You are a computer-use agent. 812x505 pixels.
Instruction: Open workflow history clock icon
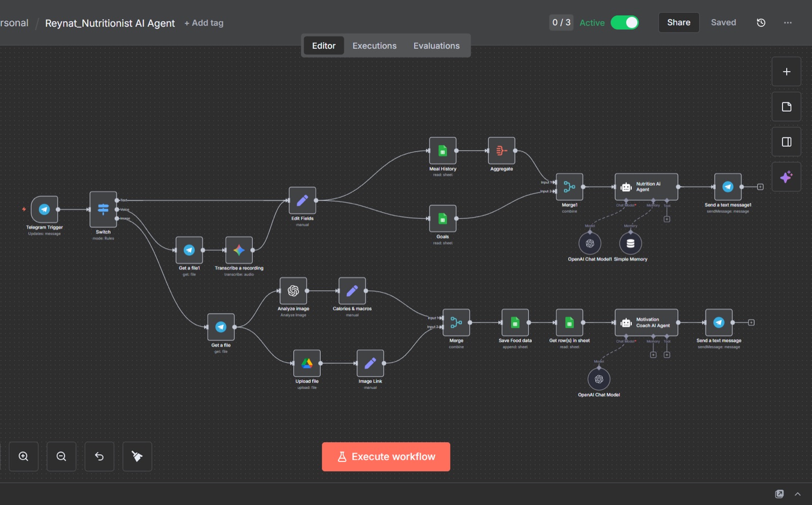click(x=761, y=23)
